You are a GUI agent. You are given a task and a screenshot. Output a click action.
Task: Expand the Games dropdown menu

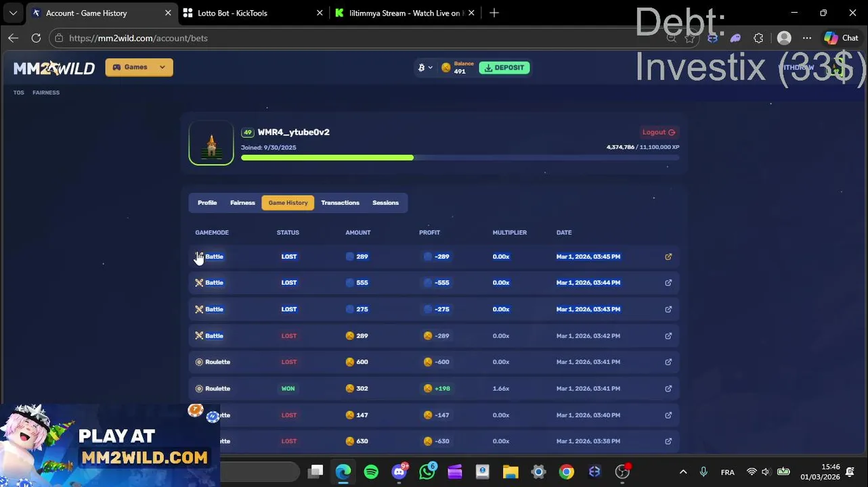click(x=139, y=67)
